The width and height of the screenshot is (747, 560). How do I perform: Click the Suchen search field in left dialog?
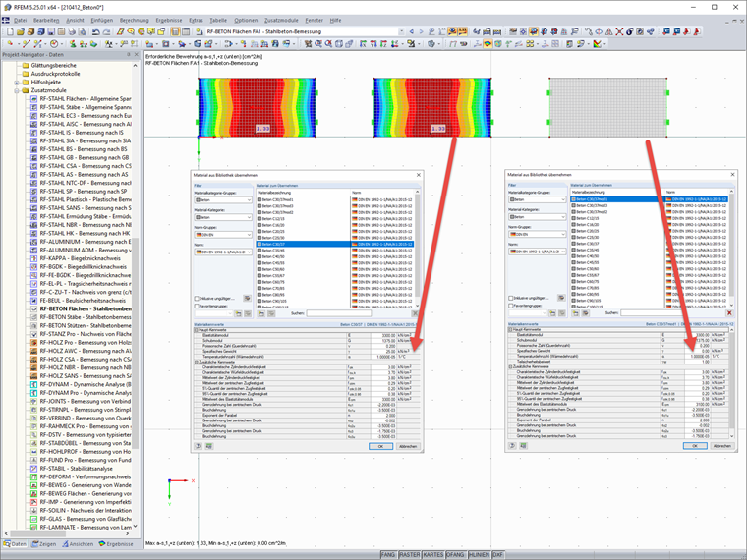(338, 313)
